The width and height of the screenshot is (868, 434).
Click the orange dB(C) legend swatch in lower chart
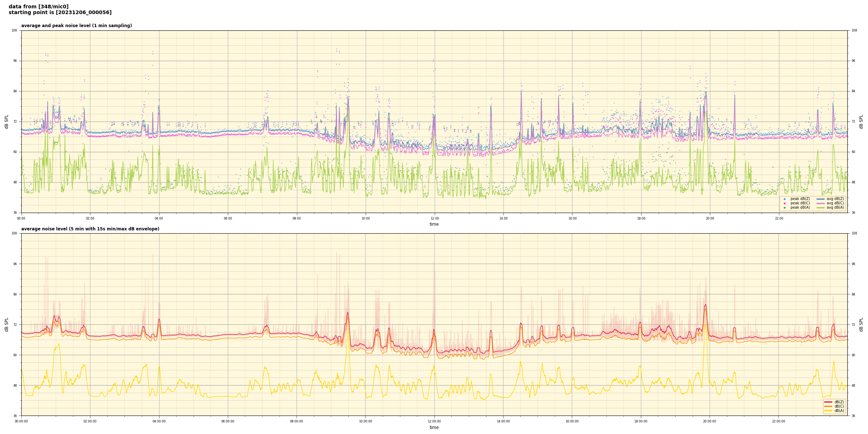(x=828, y=406)
